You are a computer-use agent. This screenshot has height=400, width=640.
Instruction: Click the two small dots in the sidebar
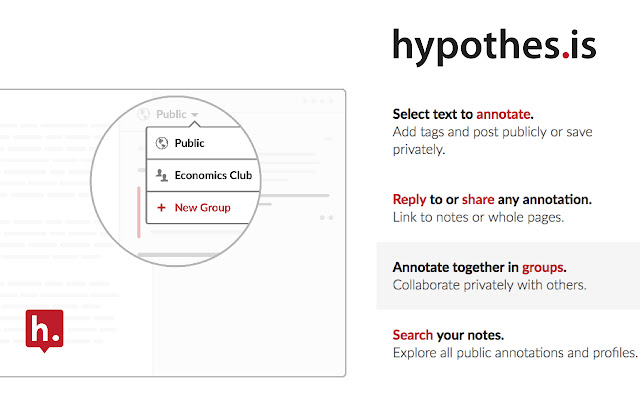click(x=326, y=217)
